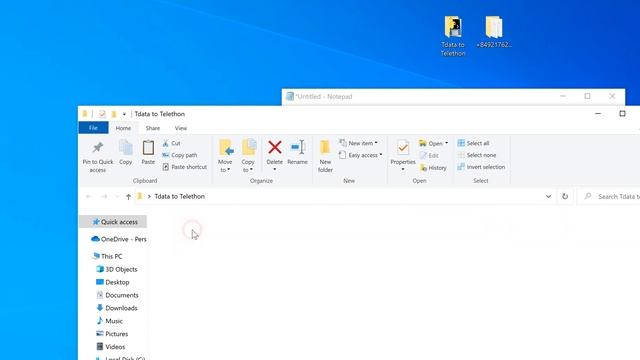Open recent locations dropdown arrow

click(x=117, y=197)
